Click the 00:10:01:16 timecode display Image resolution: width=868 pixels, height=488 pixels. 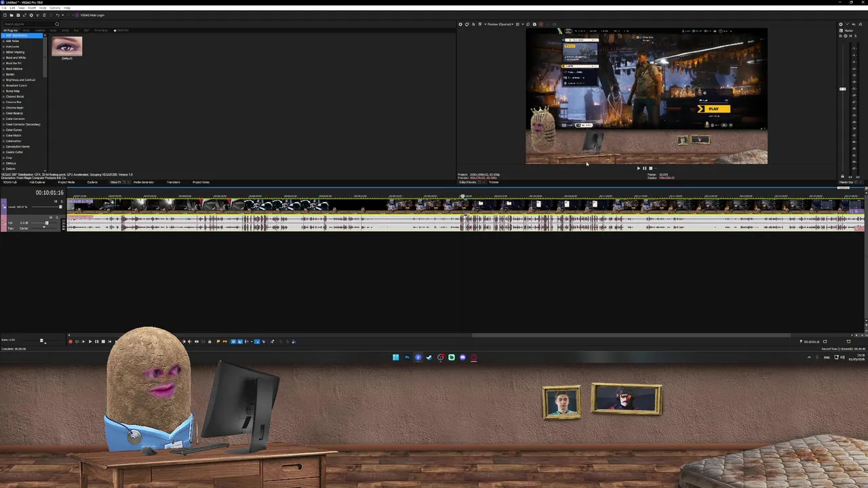50,192
